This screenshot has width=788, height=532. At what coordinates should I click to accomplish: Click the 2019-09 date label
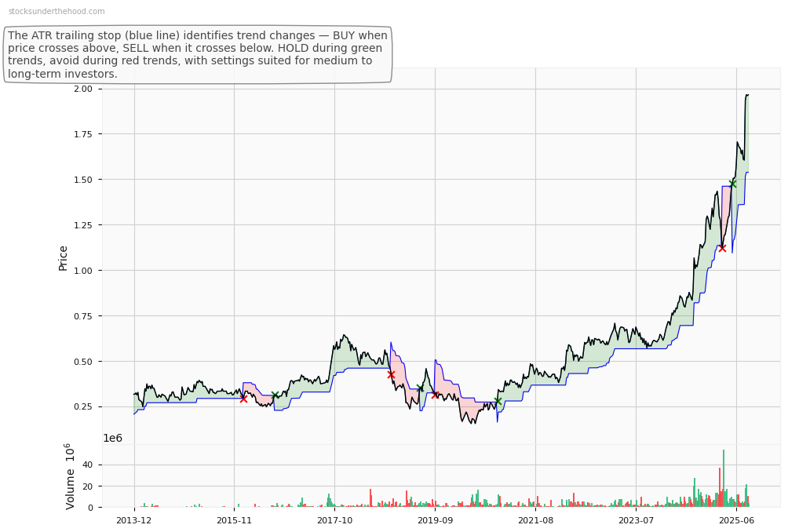tap(436, 520)
